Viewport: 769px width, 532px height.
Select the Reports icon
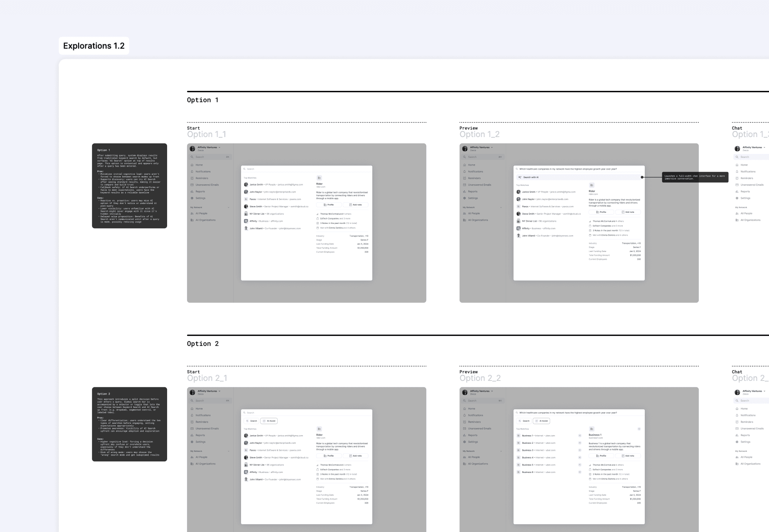tap(192, 191)
